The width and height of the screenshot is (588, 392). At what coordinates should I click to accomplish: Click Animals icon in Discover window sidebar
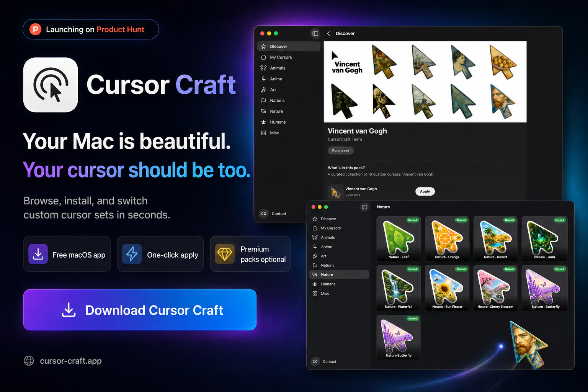pyautogui.click(x=263, y=68)
